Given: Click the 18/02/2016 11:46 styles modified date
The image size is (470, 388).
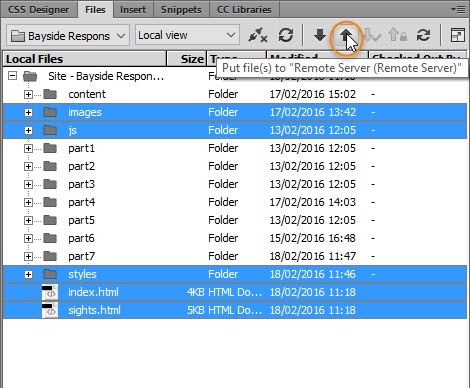Looking at the screenshot, I should tap(313, 274).
